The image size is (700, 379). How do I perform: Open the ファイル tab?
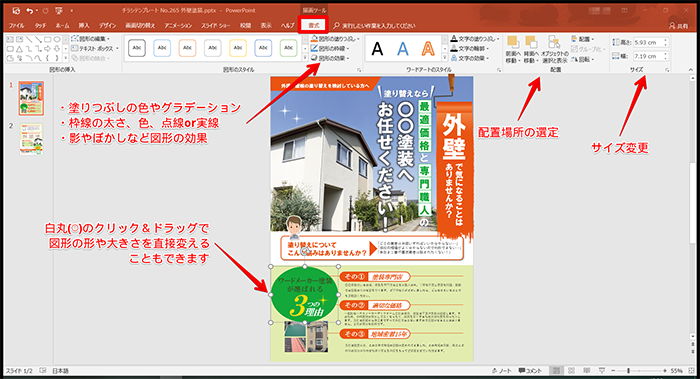click(17, 25)
